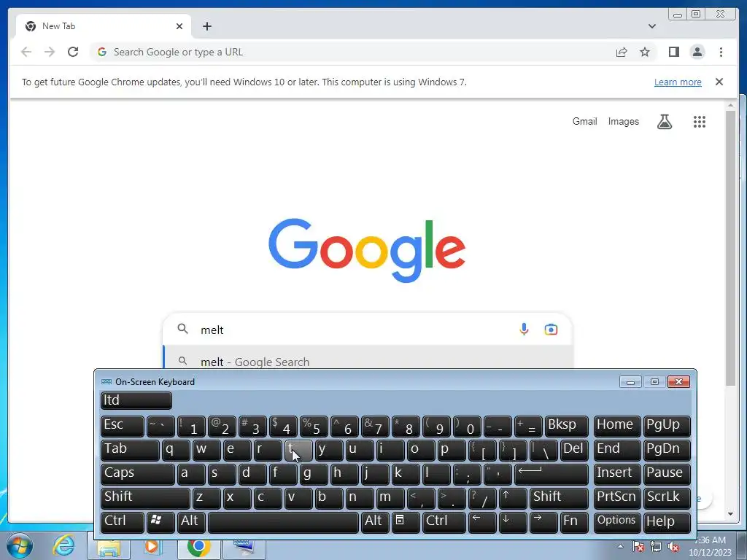Search by image with camera icon
Viewport: 747px width, 560px height.
pyautogui.click(x=551, y=330)
